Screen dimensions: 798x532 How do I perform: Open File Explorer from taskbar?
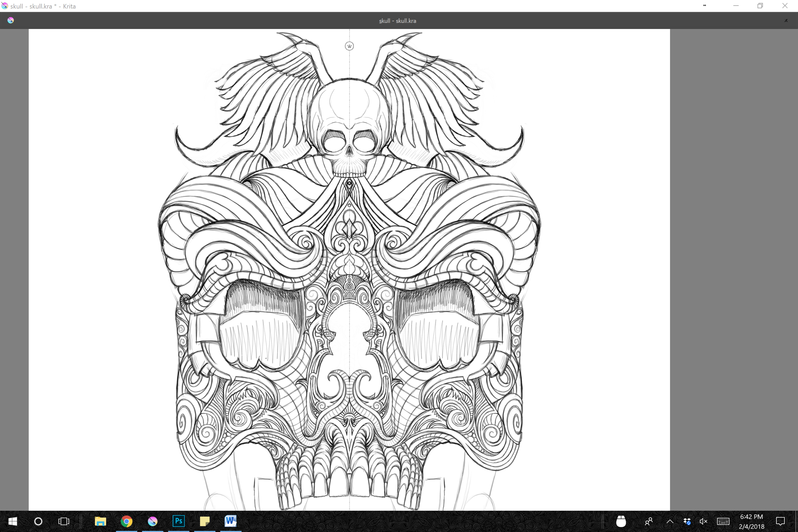point(100,521)
